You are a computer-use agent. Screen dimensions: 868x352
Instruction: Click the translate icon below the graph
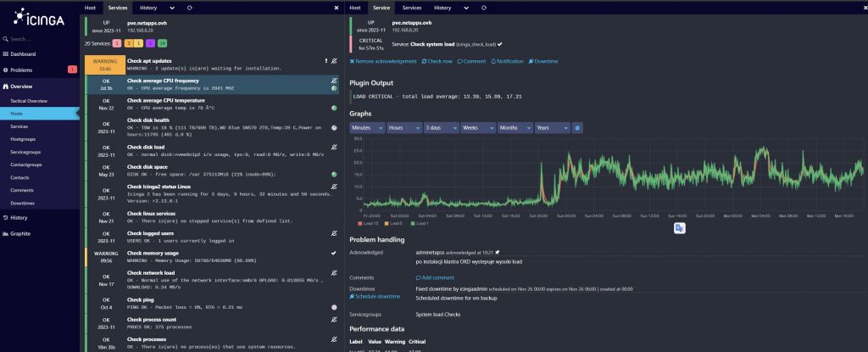[x=680, y=227]
